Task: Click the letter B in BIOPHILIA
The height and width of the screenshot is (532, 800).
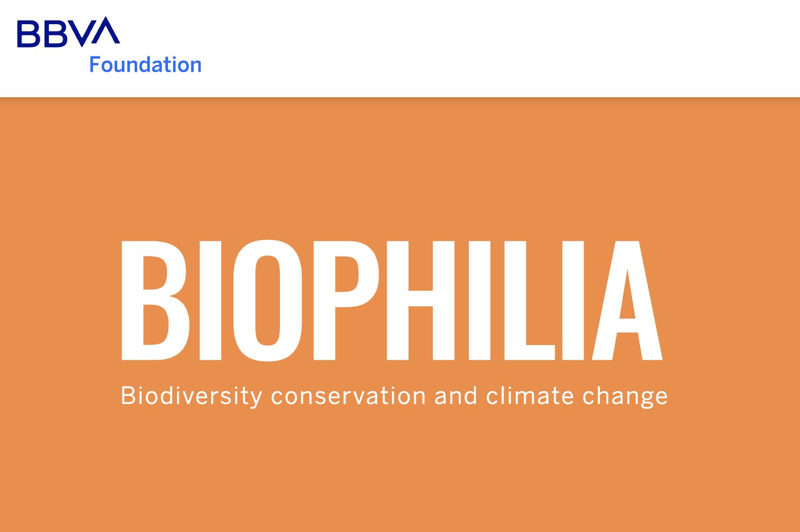Action: point(155,300)
